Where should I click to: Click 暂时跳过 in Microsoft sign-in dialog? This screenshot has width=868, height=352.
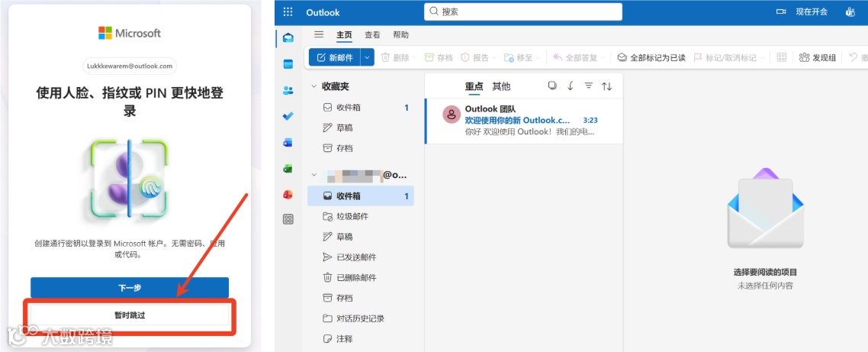coord(130,315)
